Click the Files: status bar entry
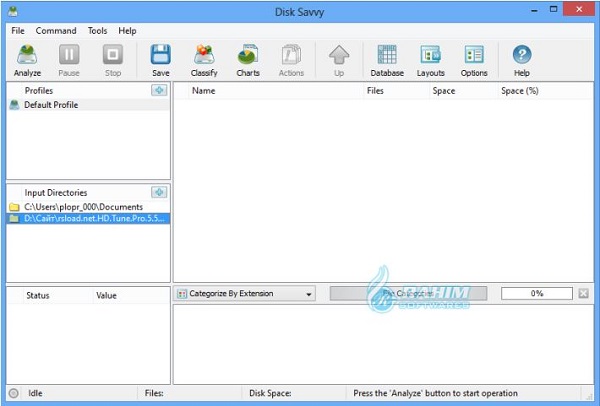Image resolution: width=600 pixels, height=406 pixels. 154,393
